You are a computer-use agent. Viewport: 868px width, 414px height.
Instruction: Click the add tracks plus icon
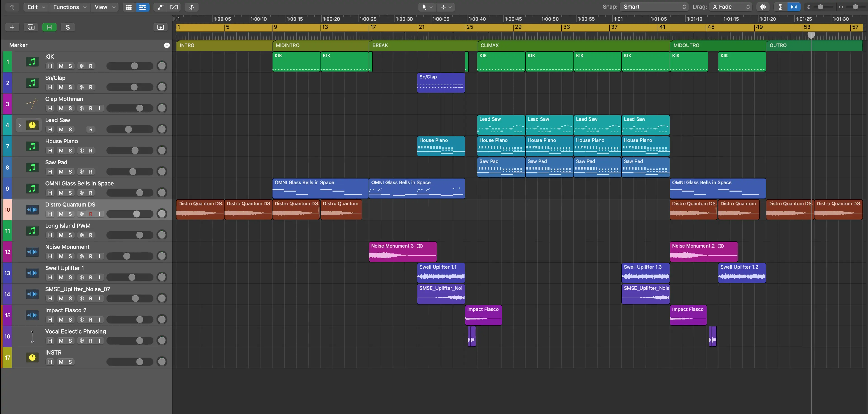click(12, 27)
